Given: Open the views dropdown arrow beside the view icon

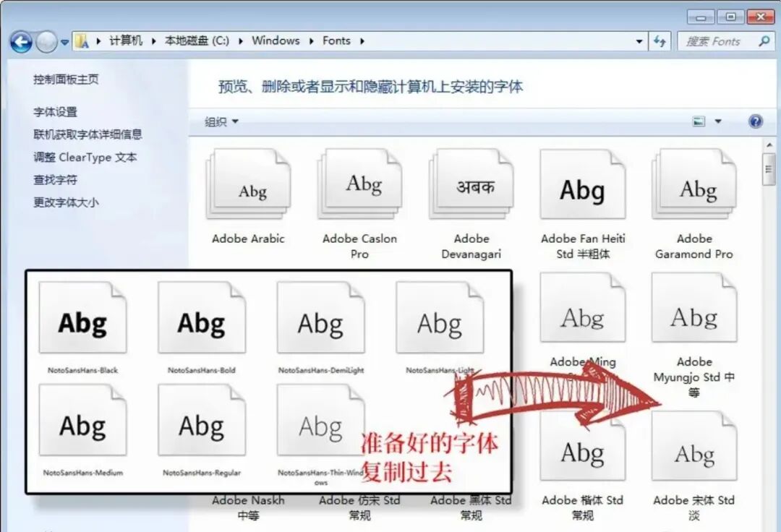Looking at the screenshot, I should coord(717,121).
